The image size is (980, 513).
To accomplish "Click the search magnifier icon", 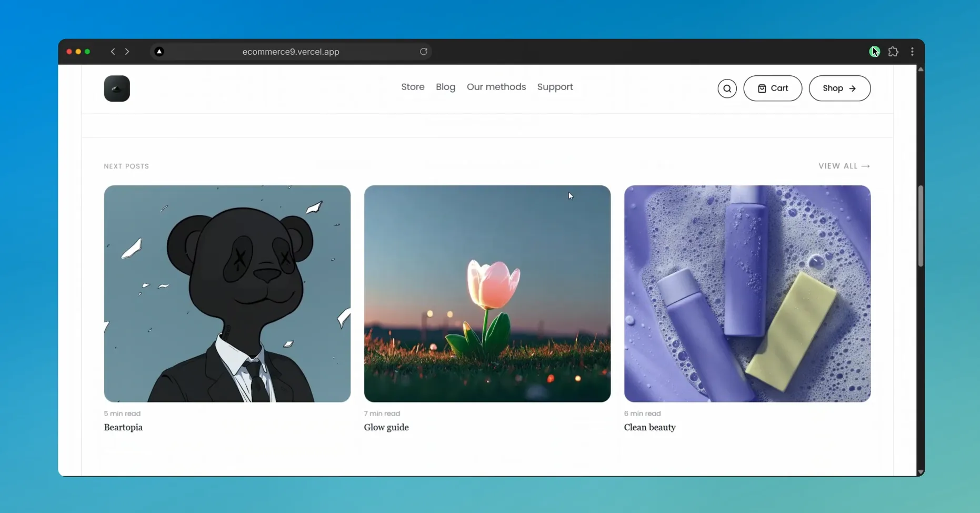I will click(x=727, y=88).
